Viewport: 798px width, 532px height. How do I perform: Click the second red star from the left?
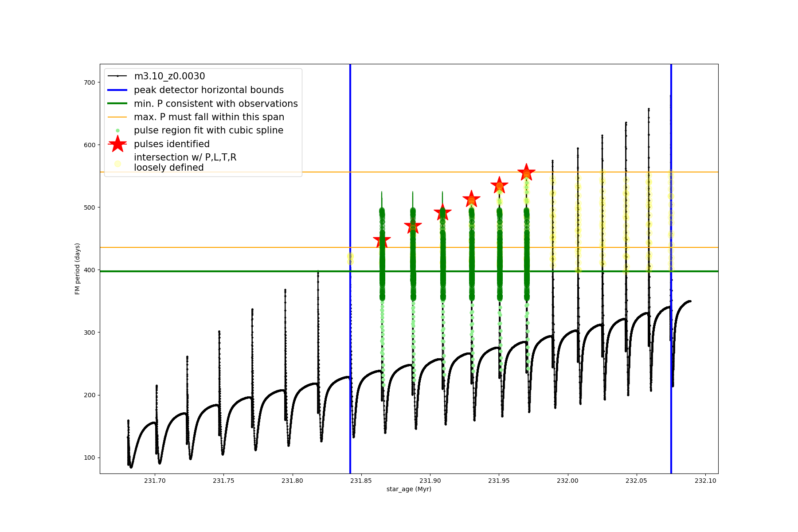point(413,227)
